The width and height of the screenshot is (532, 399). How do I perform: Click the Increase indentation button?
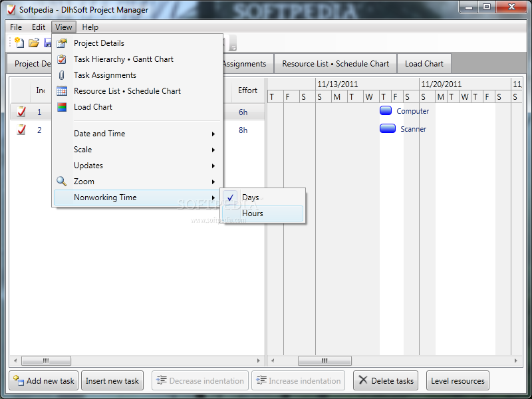[x=298, y=380]
